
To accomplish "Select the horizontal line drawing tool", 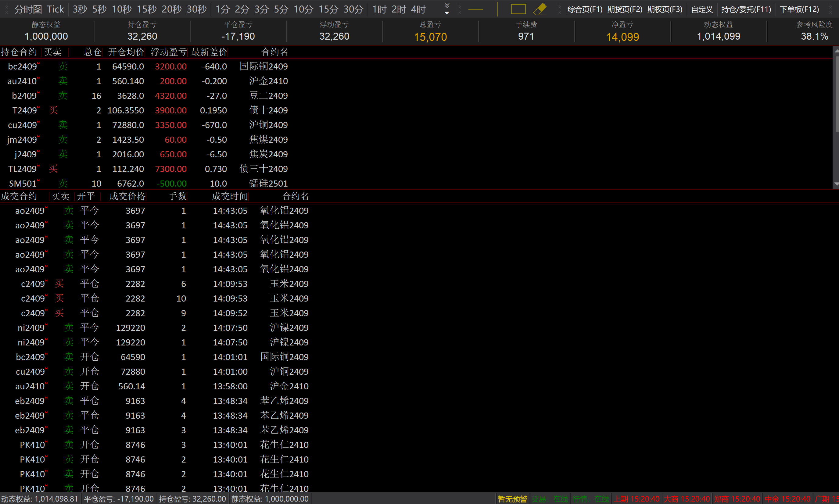I will coord(475,9).
